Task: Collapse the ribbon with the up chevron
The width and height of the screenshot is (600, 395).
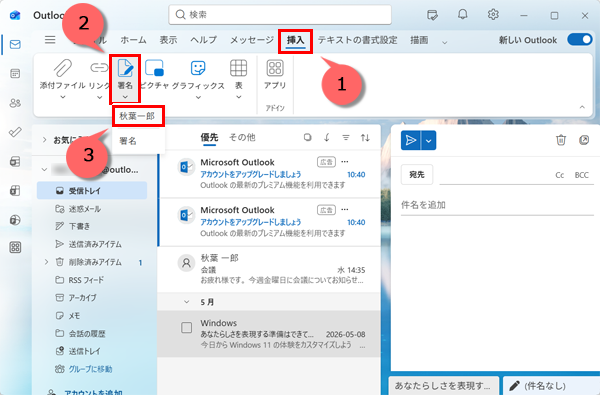Action: (x=582, y=107)
